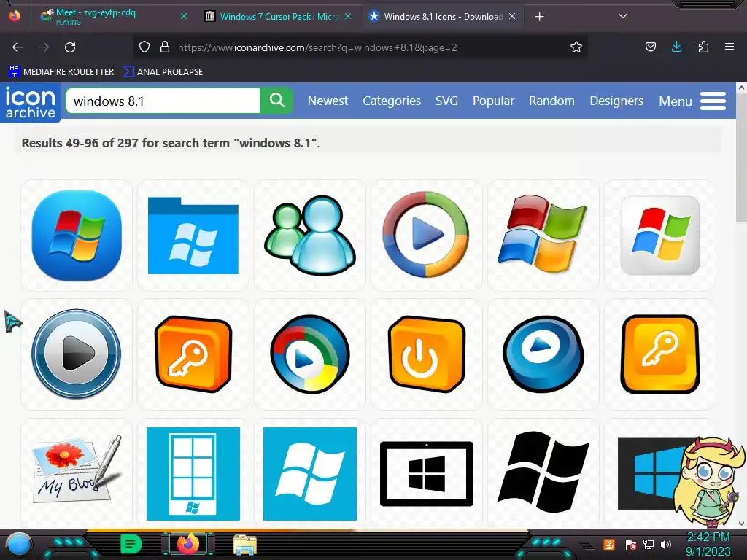Open the Random icons page
The image size is (747, 560).
point(551,101)
